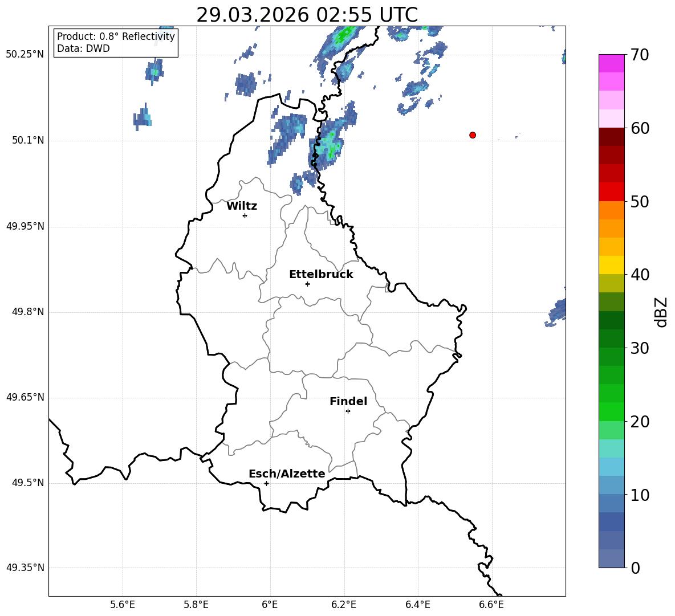Click the 70 tick on colorbar
Viewport: 675px width, 616px height.
(640, 55)
